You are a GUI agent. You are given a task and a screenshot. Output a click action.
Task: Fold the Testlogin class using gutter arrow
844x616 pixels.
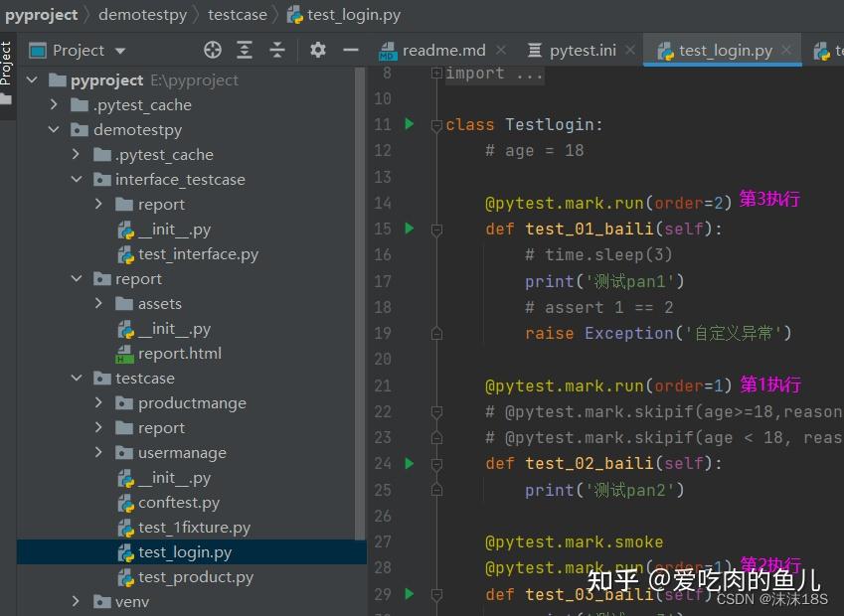pos(435,124)
